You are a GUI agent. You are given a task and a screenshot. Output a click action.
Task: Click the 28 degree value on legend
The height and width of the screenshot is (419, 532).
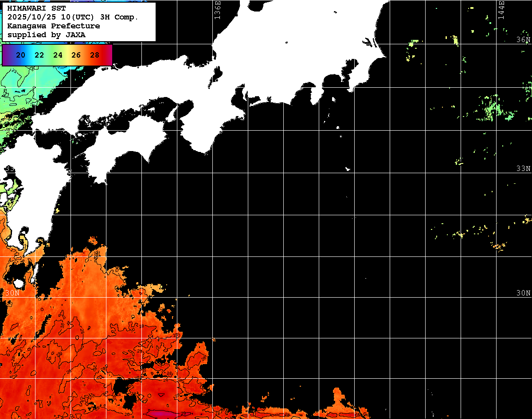[94, 55]
